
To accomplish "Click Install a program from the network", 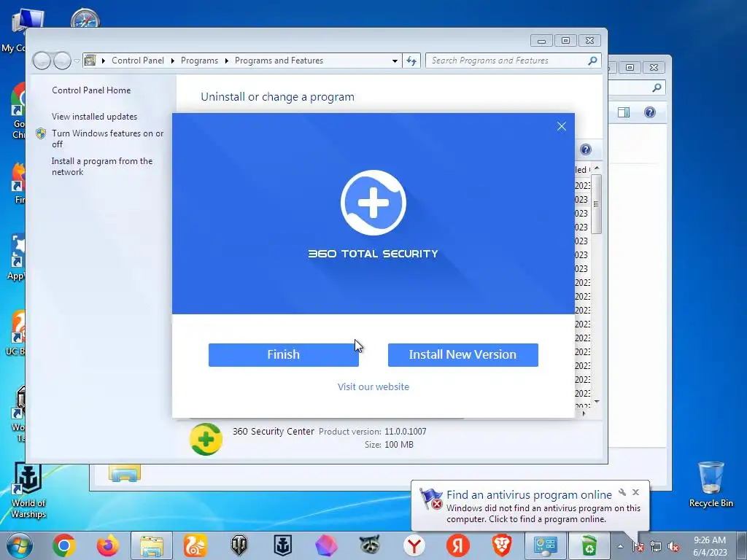I will pos(102,166).
